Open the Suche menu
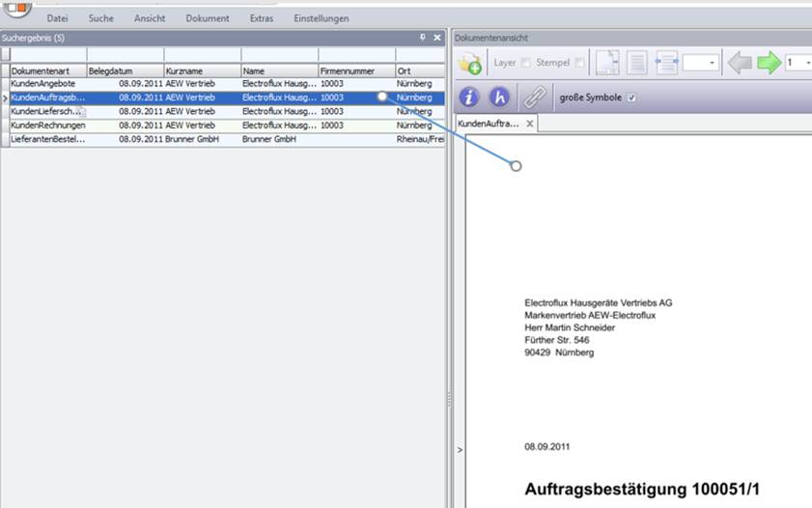The width and height of the screenshot is (812, 508). (x=101, y=18)
